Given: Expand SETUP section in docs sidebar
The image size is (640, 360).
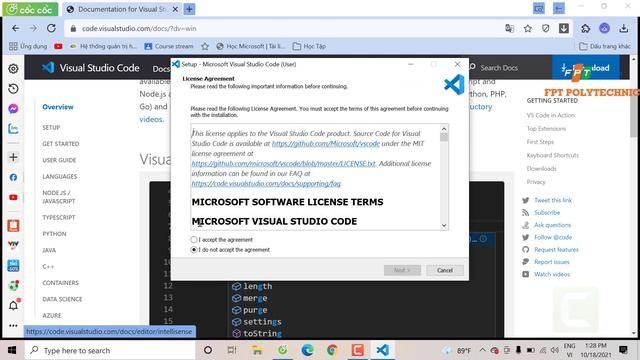Looking at the screenshot, I should (51, 127).
